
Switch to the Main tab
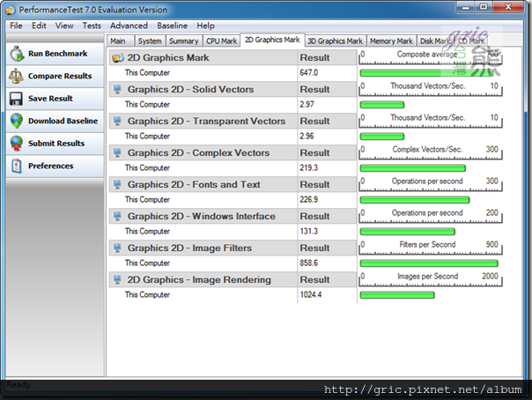pyautogui.click(x=120, y=41)
